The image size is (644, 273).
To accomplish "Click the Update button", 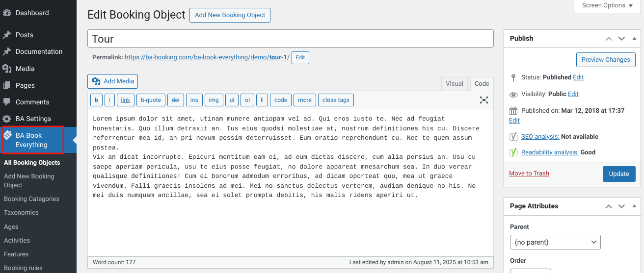I will pos(618,174).
